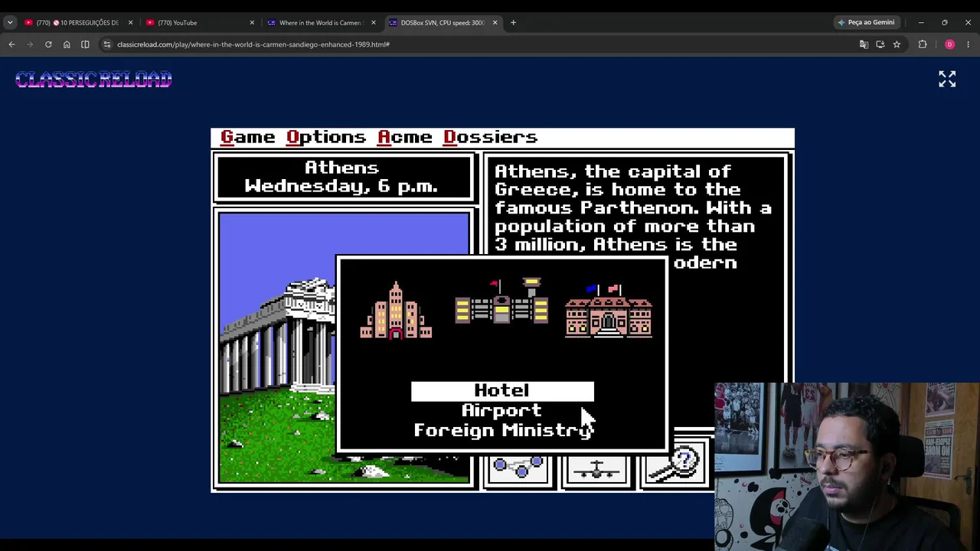Click the Classic Reload logo
The height and width of the screenshot is (551, 980).
point(93,80)
